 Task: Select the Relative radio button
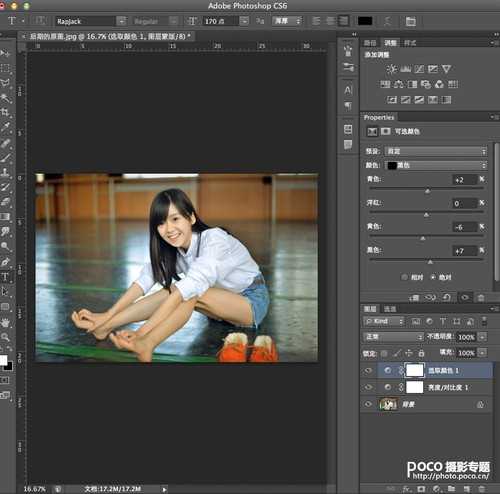pos(404,277)
